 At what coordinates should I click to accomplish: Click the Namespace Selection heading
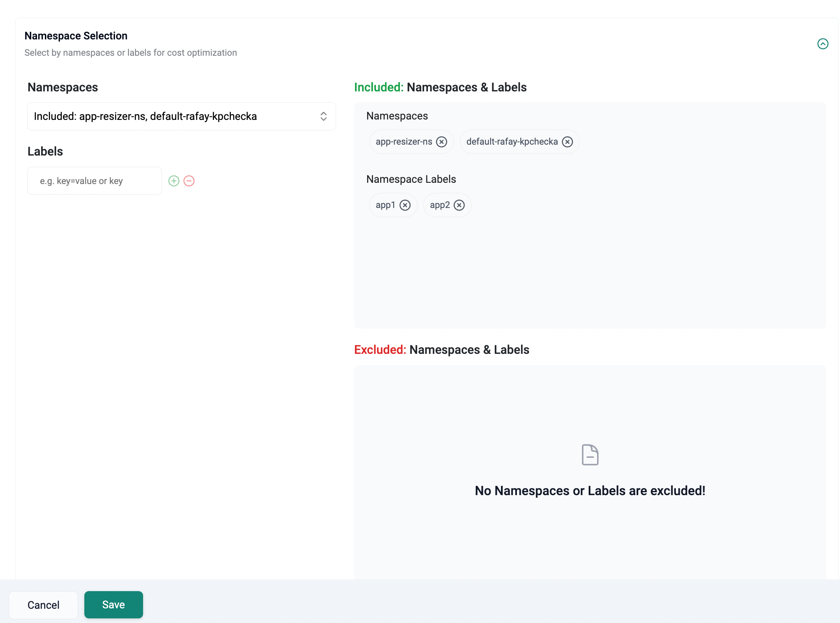76,36
